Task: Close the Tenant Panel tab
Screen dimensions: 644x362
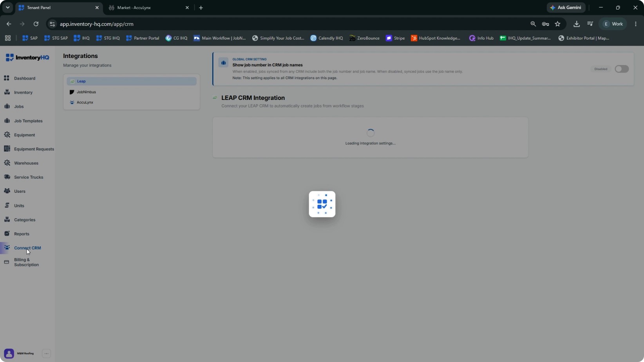Action: pos(97,7)
